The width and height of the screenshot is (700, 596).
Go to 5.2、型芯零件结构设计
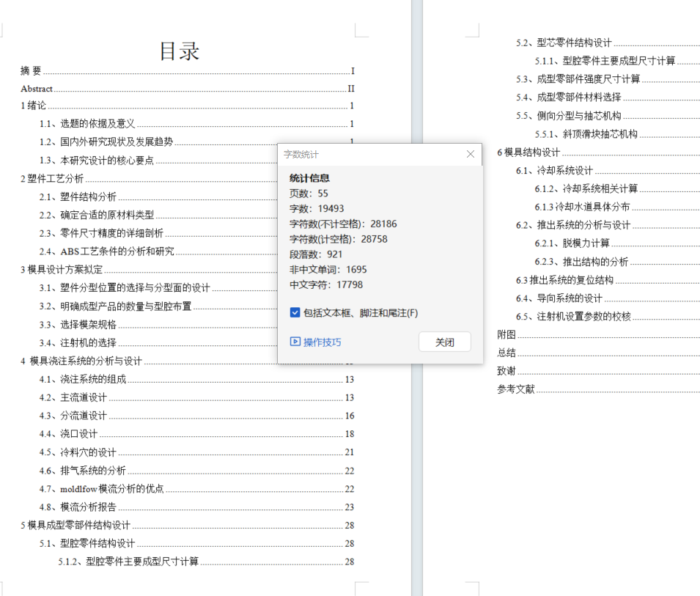click(608, 43)
